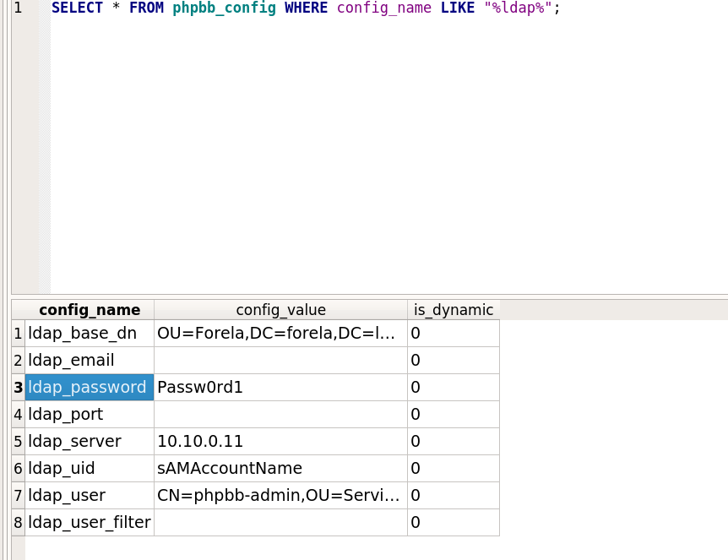The width and height of the screenshot is (728, 560).
Task: Click is_dynamic value in ldap_user row
Action: coord(454,495)
